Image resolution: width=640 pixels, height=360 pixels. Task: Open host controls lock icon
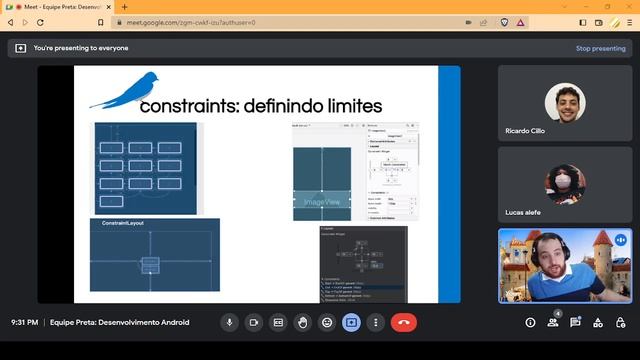tap(620, 323)
